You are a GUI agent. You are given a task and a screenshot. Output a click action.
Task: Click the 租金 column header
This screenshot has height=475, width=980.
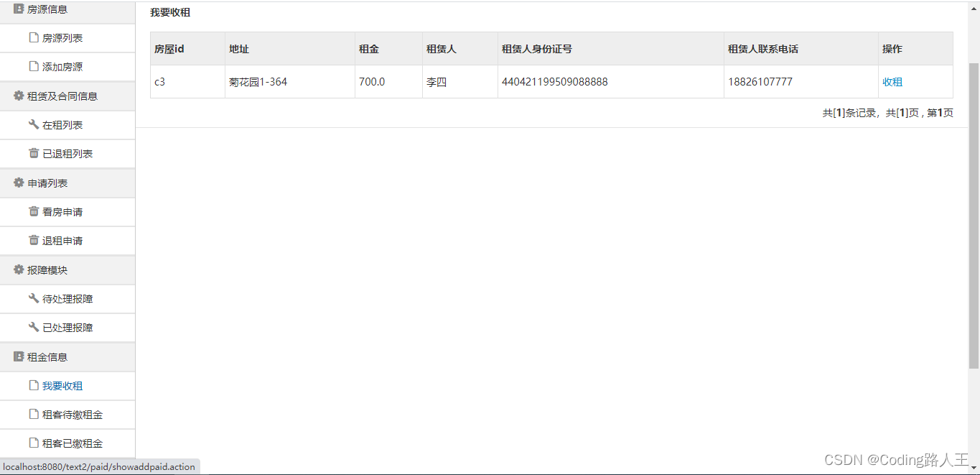[388, 49]
